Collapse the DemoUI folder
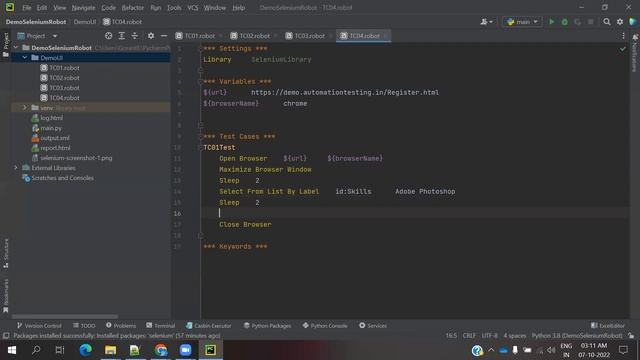The height and width of the screenshot is (360, 640). (25, 58)
